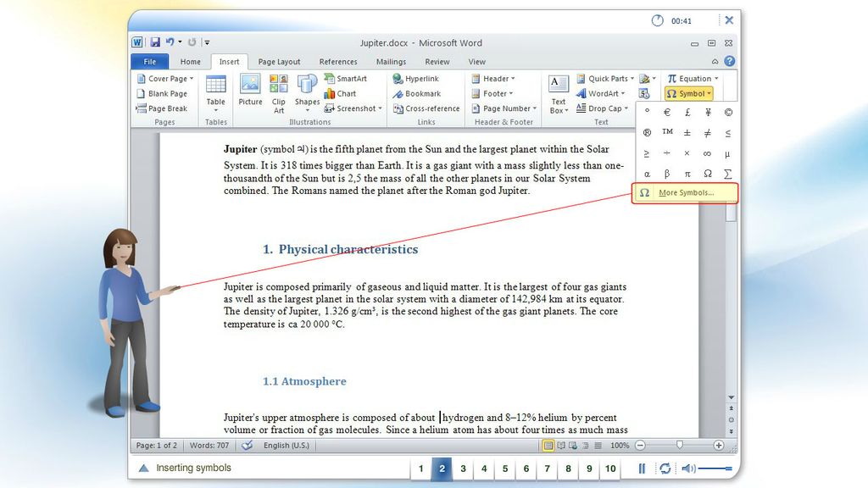Click the Zoom Out minus button

[x=641, y=446]
